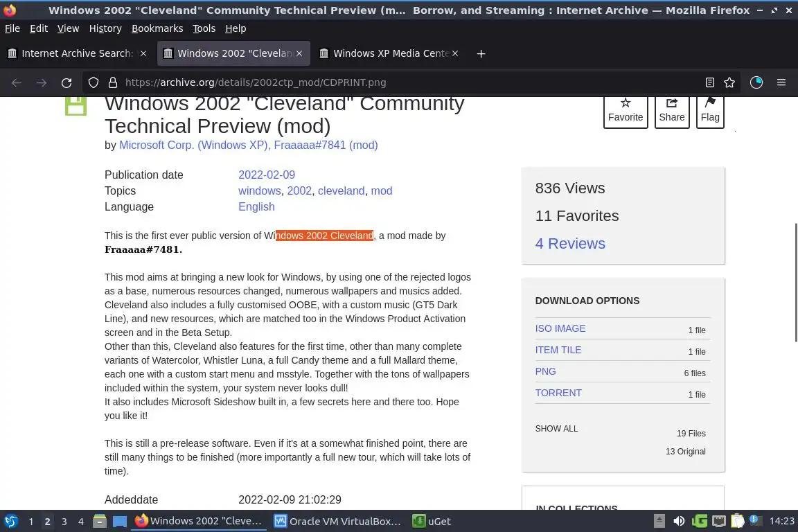Image resolution: width=798 pixels, height=532 pixels.
Task: Click the page's vertical scrollbar
Action: coord(795,283)
